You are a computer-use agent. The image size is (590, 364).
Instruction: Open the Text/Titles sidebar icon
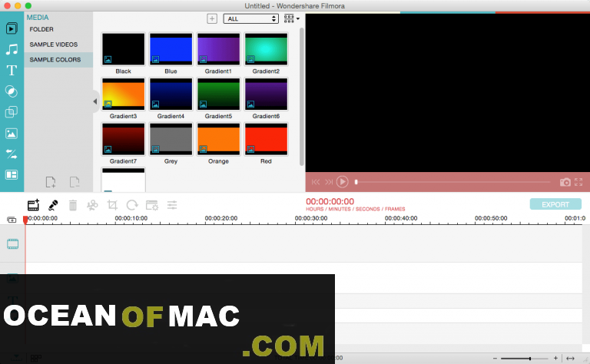pos(12,71)
